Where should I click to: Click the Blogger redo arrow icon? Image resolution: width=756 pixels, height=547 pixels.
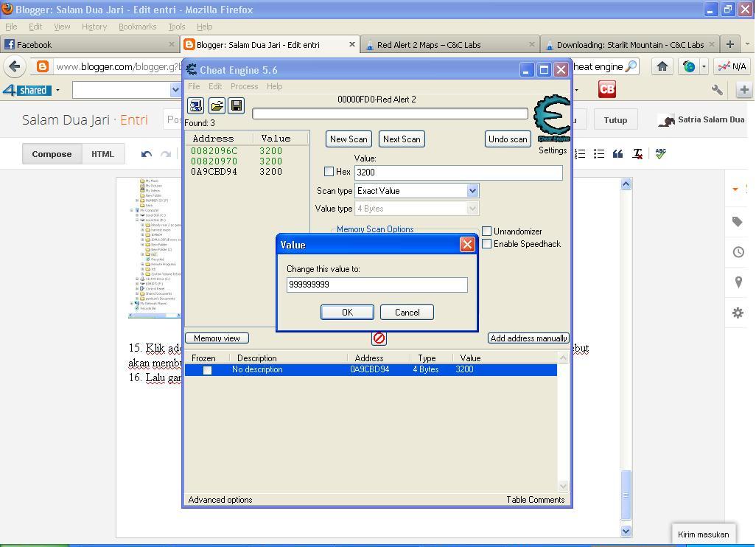[x=165, y=154]
